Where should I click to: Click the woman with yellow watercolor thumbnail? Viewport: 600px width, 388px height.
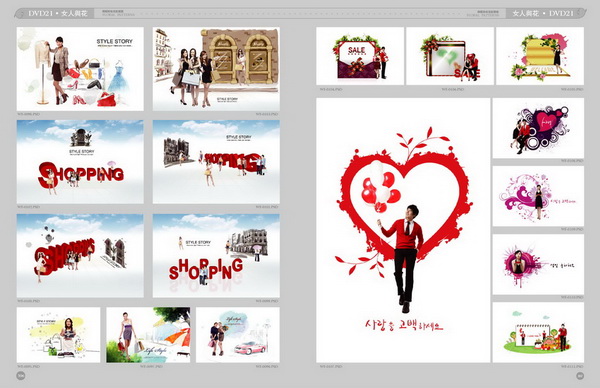point(58,335)
